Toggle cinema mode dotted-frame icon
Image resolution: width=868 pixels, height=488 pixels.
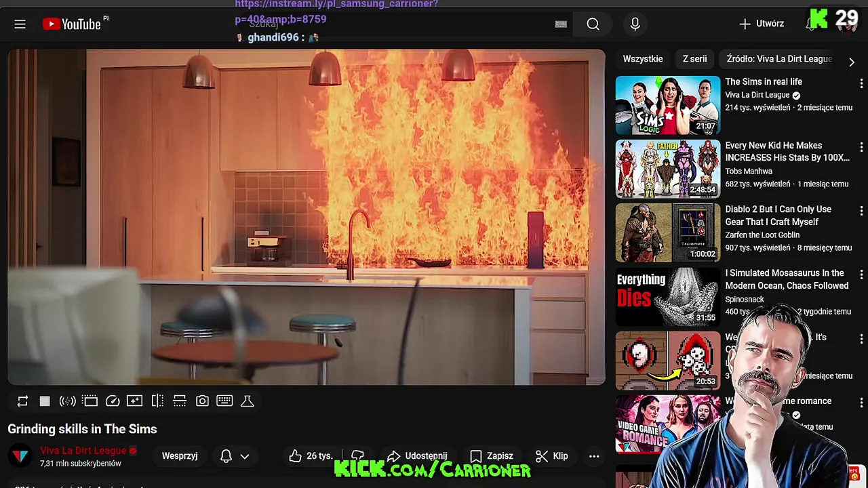[90, 401]
